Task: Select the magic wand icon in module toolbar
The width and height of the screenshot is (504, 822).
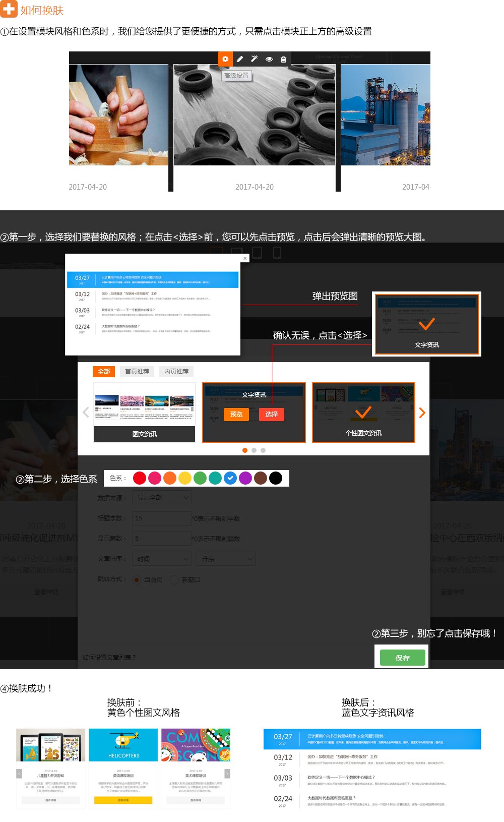Action: coord(255,59)
